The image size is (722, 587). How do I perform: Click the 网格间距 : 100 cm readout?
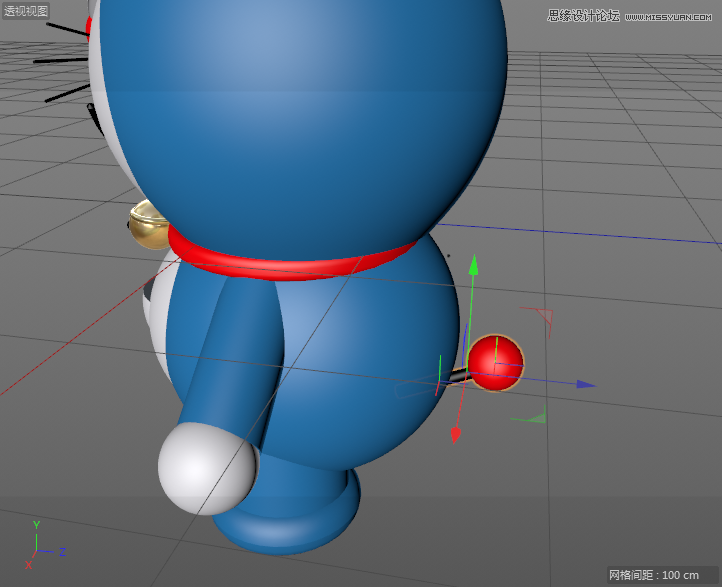654,575
